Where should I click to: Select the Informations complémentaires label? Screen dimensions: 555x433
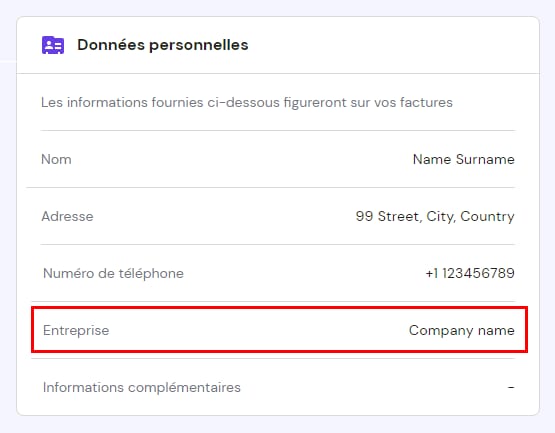click(142, 387)
